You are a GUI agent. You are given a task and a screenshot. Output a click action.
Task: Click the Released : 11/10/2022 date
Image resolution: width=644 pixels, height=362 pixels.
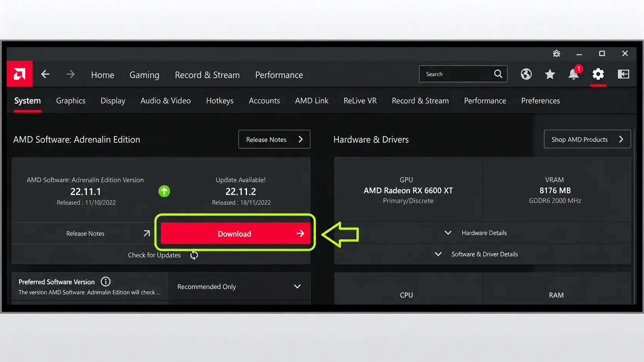click(x=86, y=203)
